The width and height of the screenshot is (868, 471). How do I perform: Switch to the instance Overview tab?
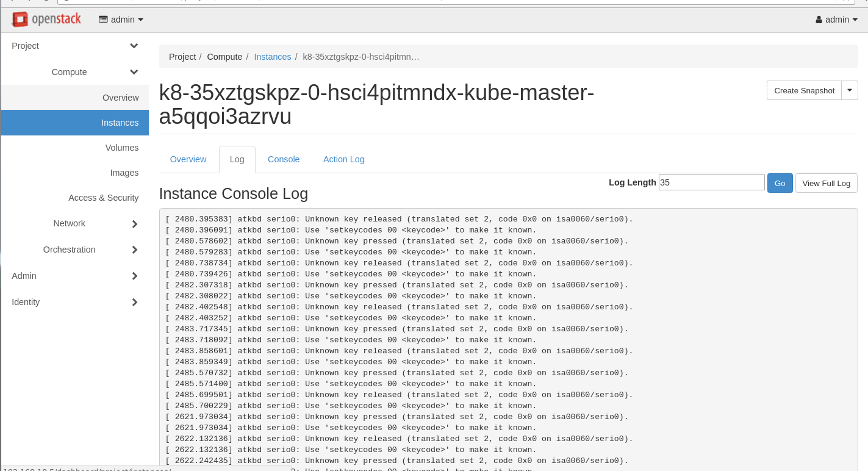coord(188,159)
